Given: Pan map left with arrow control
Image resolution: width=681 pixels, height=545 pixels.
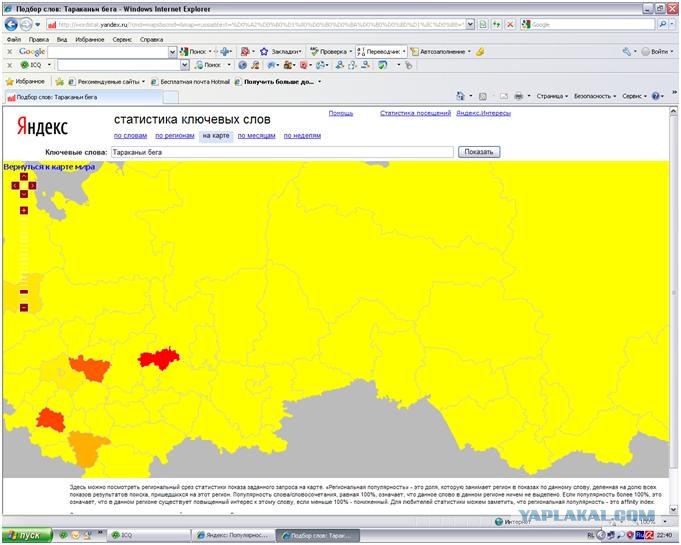Looking at the screenshot, I should coord(15,185).
